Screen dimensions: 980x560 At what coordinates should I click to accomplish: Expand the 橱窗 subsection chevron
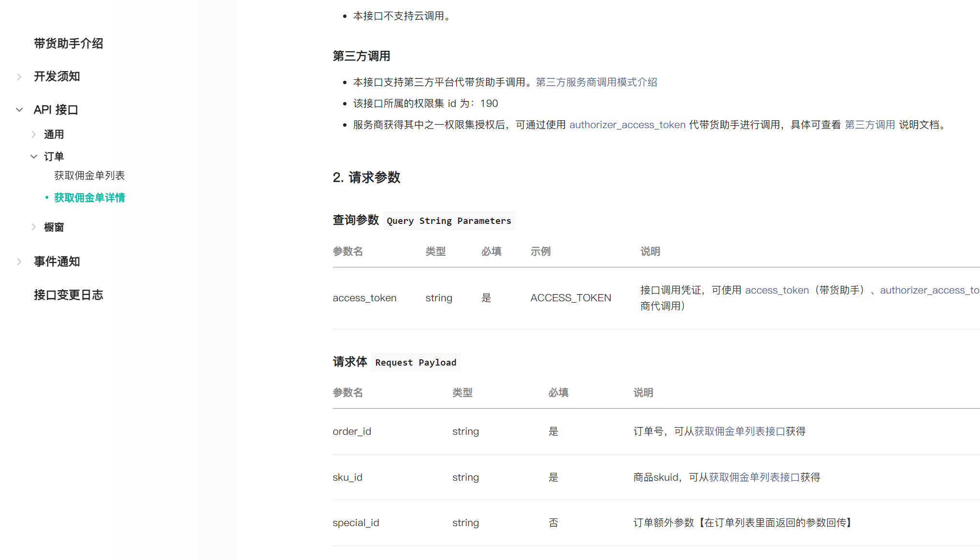click(x=34, y=227)
